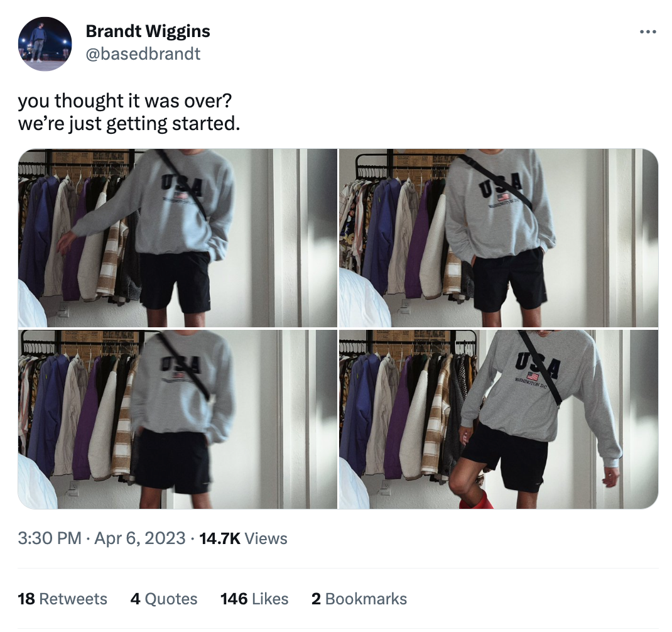Open the bottom-right photo with raised knee
Viewport: 672px width, 632px height.
point(499,419)
